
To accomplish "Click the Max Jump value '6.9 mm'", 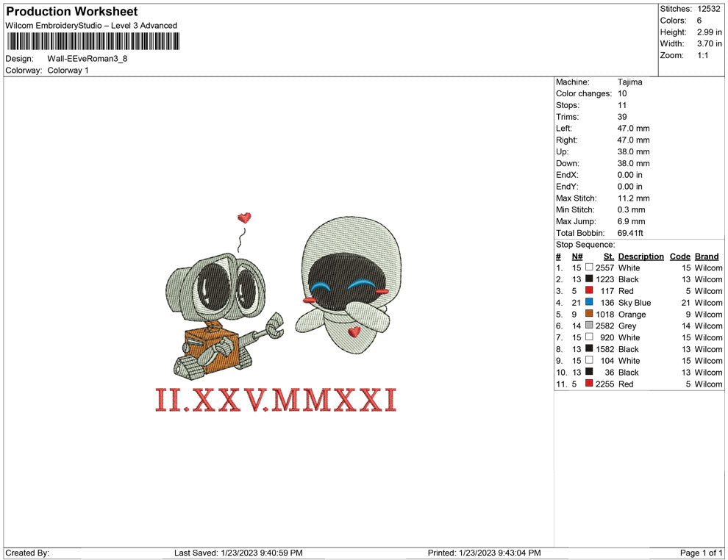I will pos(632,221).
